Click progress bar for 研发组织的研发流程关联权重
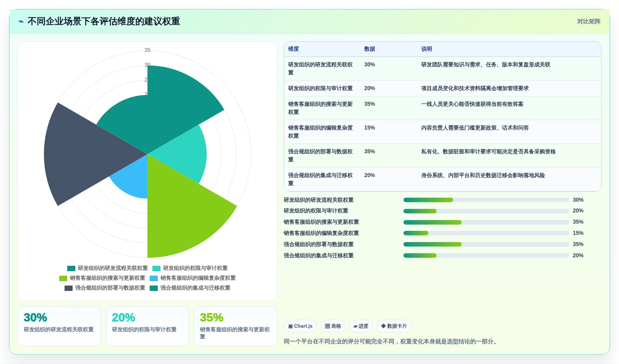Viewport: 619px width, 364px height. [x=486, y=200]
